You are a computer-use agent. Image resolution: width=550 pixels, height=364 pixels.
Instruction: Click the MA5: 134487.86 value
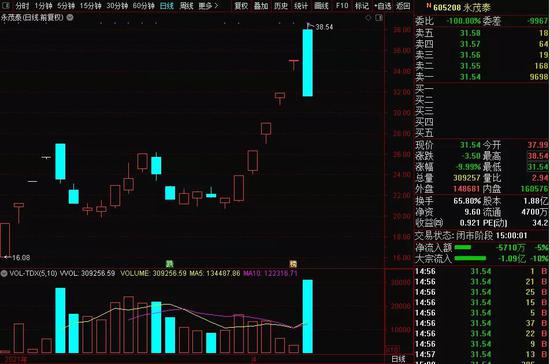pos(215,273)
